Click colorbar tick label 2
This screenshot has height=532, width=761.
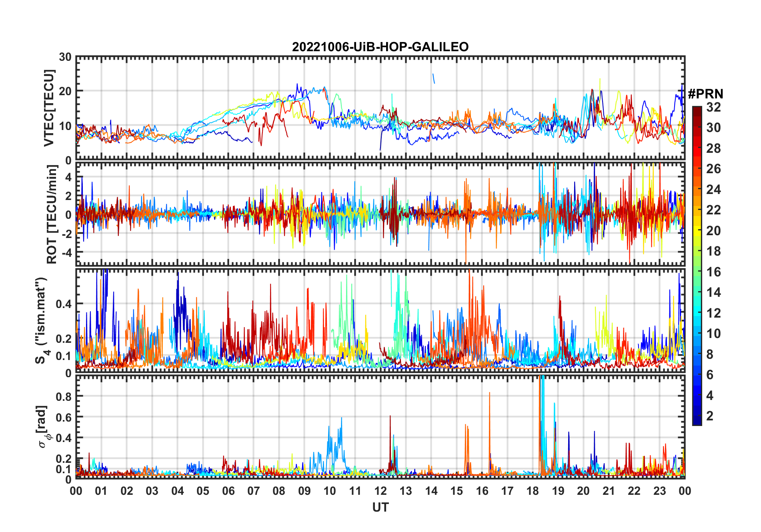coord(710,416)
